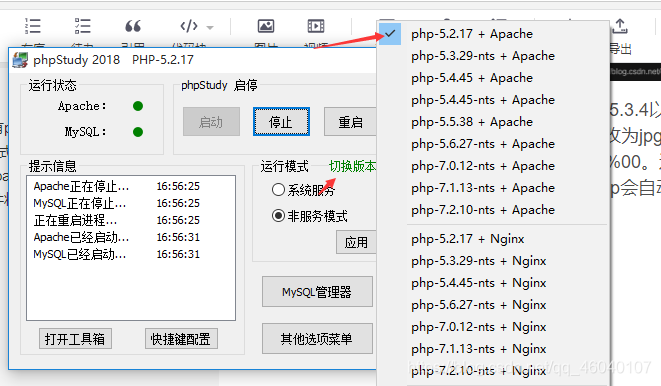This screenshot has width=661, height=386.
Task: Click the 打开工具箱 button
Action: coord(75,339)
